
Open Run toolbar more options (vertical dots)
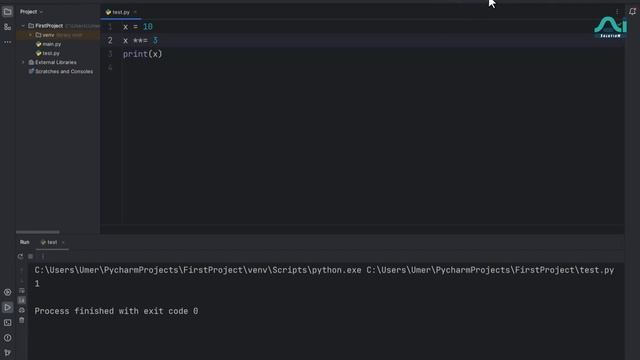pyautogui.click(x=43, y=256)
